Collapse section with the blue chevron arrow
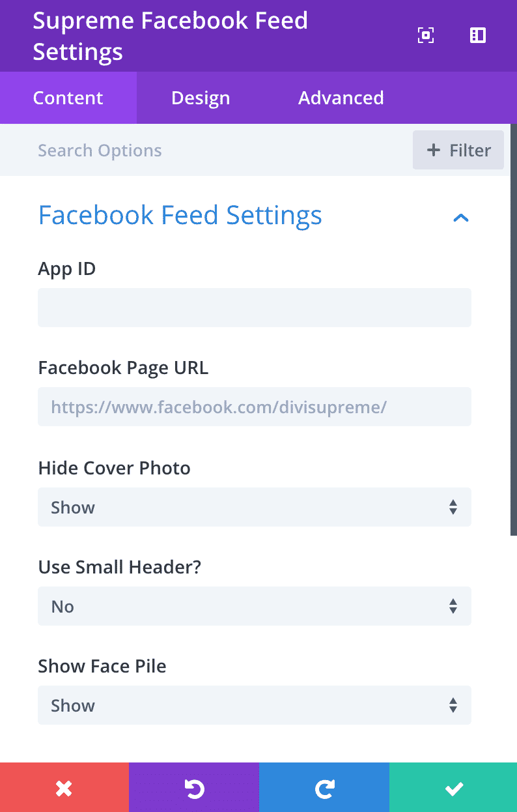The height and width of the screenshot is (812, 517). coord(461,217)
